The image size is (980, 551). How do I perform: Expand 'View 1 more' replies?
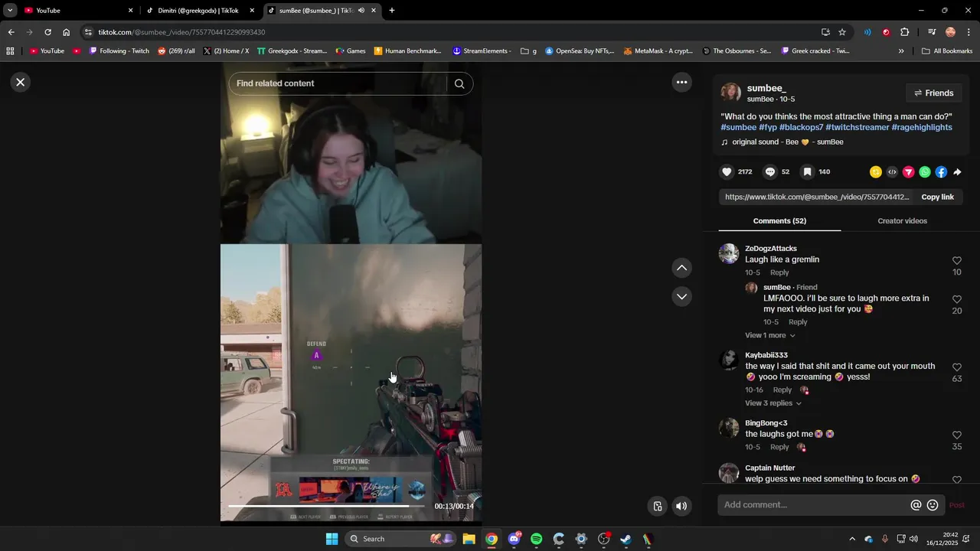point(770,335)
